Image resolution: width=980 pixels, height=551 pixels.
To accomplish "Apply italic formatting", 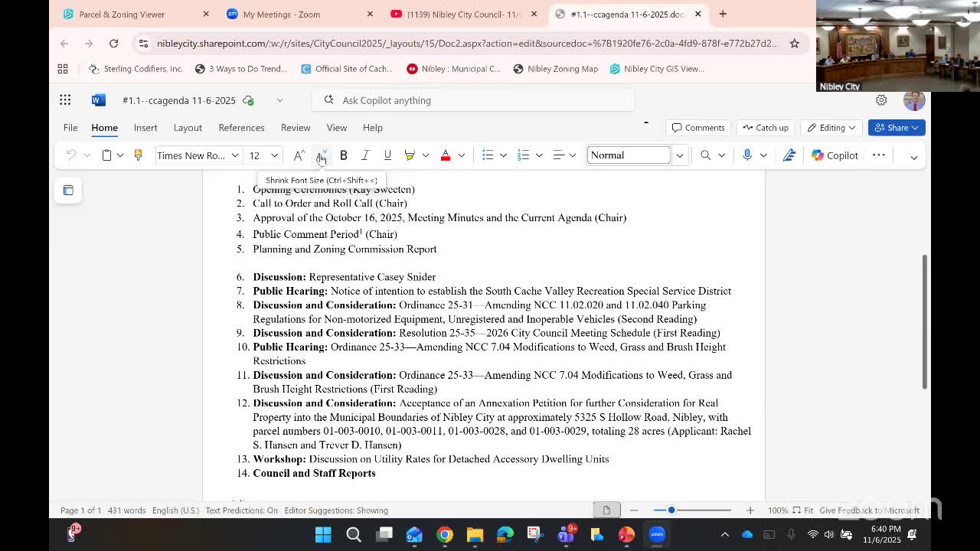I will (x=365, y=155).
